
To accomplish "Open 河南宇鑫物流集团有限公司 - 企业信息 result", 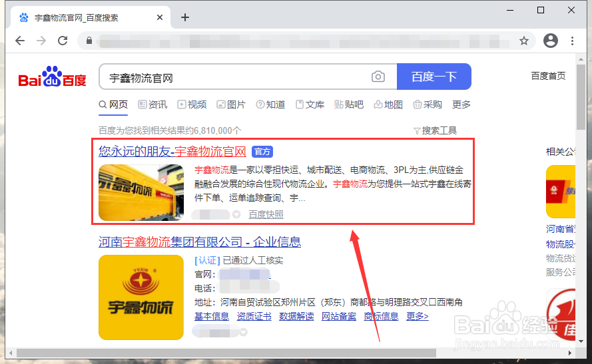I will pyautogui.click(x=200, y=242).
